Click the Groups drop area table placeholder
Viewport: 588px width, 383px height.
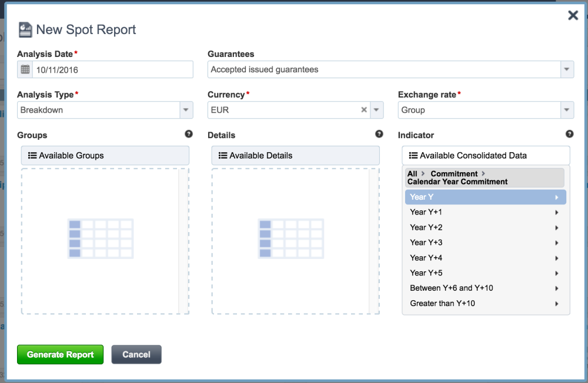(x=101, y=238)
